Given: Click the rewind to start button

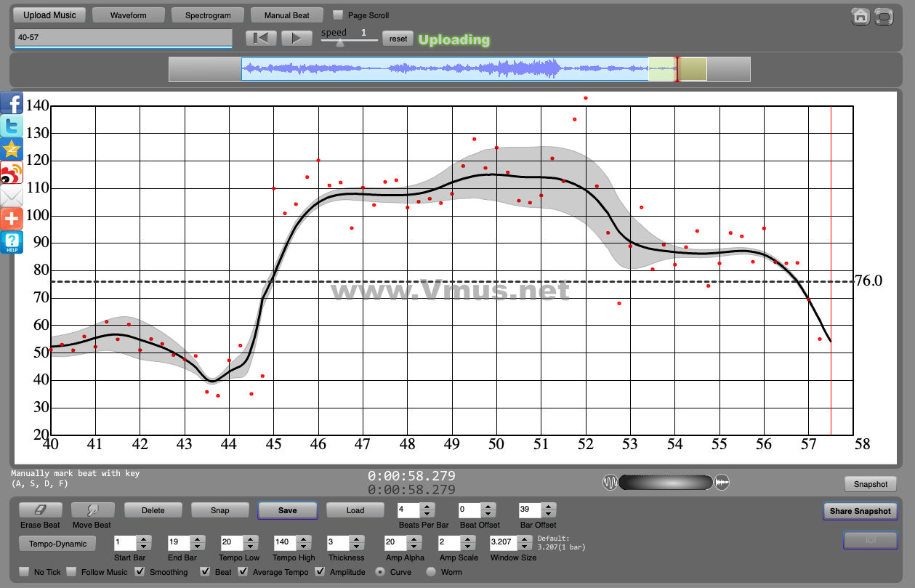Looking at the screenshot, I should [261, 39].
